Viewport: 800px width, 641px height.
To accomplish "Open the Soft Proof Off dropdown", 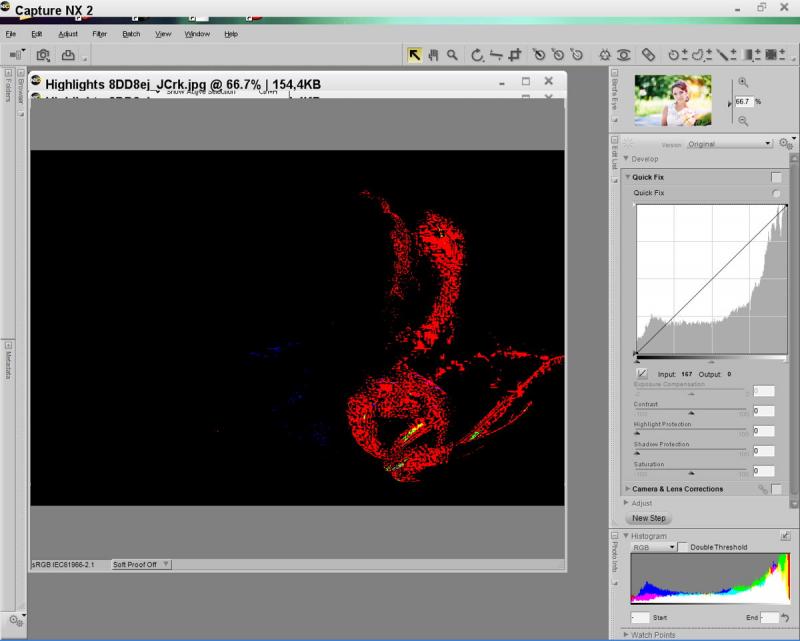I will (x=141, y=564).
